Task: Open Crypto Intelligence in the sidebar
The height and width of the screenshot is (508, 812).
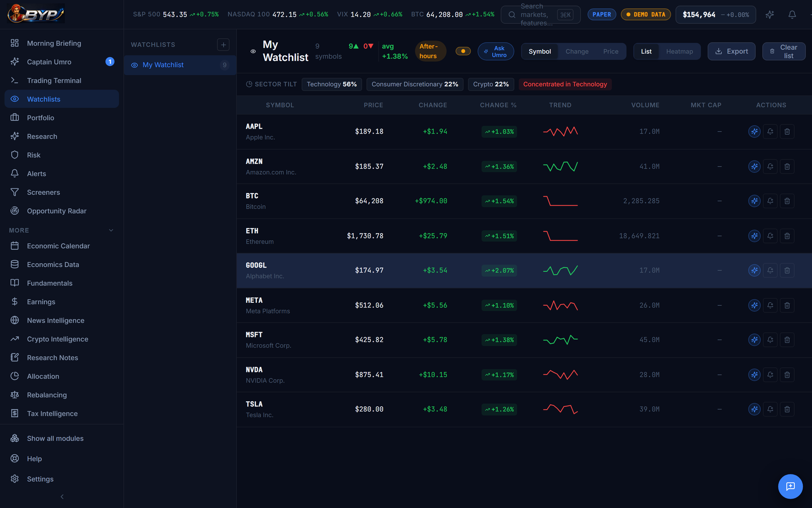Action: coord(62,339)
